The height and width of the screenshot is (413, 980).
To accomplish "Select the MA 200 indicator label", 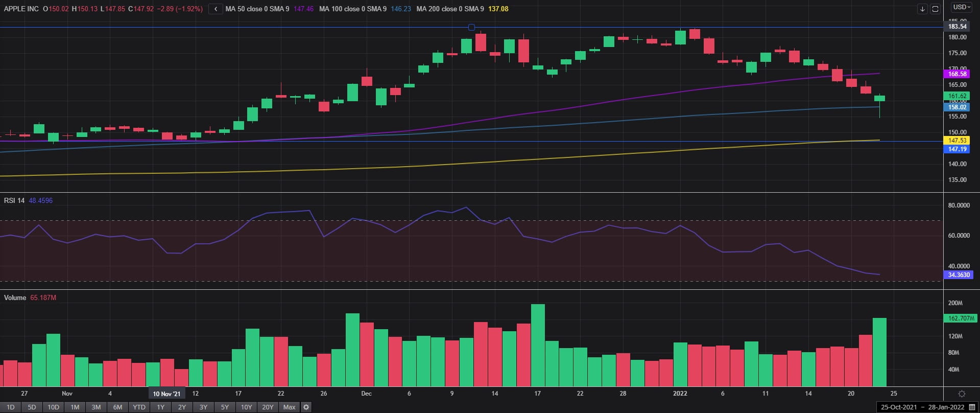I will pos(450,9).
